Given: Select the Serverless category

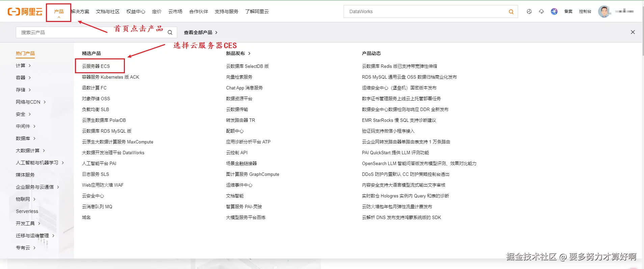Looking at the screenshot, I should coord(27,211).
